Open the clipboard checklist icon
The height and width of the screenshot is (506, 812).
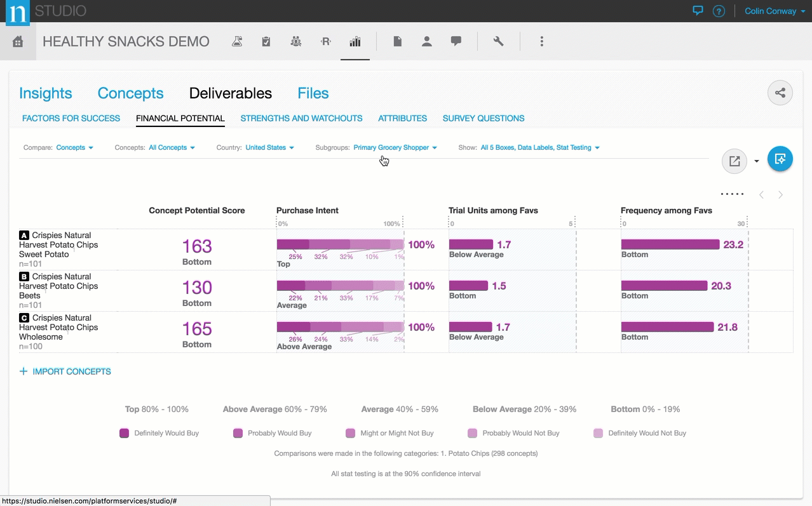point(266,41)
